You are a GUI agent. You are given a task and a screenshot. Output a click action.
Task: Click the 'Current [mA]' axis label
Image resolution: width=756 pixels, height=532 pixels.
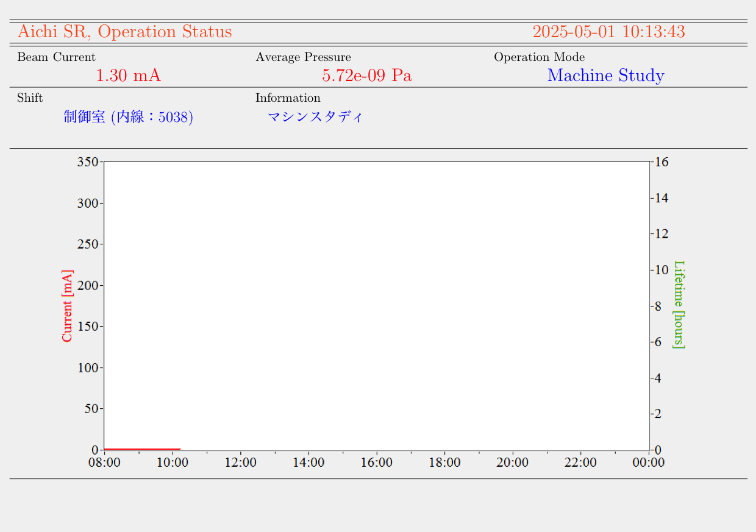click(x=67, y=306)
